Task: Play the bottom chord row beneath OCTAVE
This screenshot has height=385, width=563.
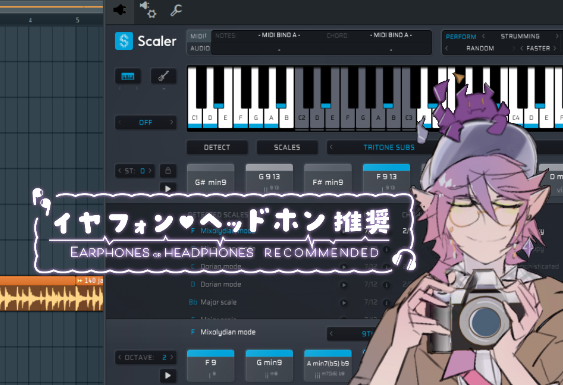Action: click(x=168, y=376)
